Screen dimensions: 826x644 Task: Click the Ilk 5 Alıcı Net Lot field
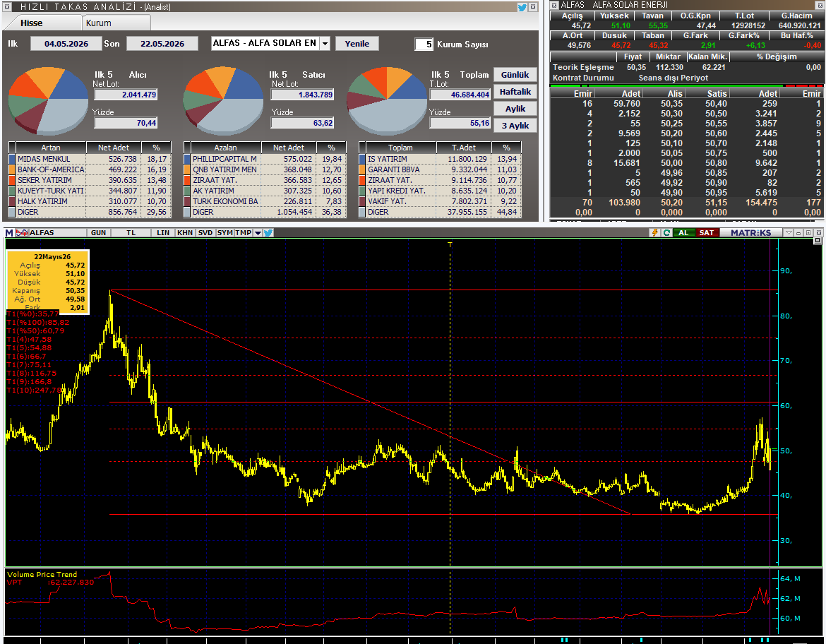(126, 95)
